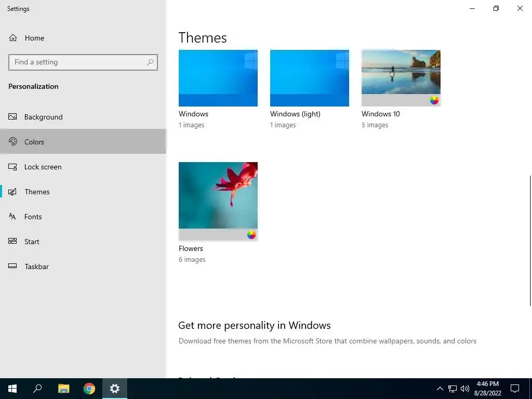
Task: Go to Background settings
Action: coord(83,117)
